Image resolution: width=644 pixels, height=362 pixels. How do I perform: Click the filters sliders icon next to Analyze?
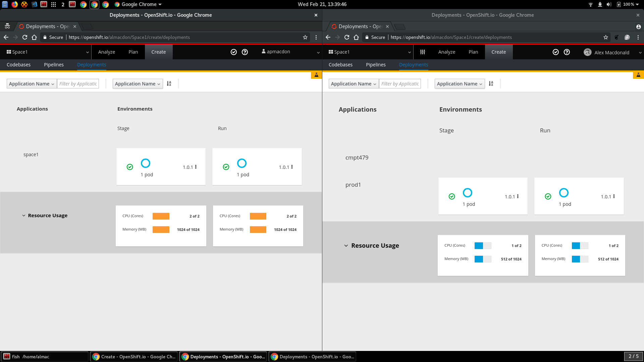[x=422, y=52]
